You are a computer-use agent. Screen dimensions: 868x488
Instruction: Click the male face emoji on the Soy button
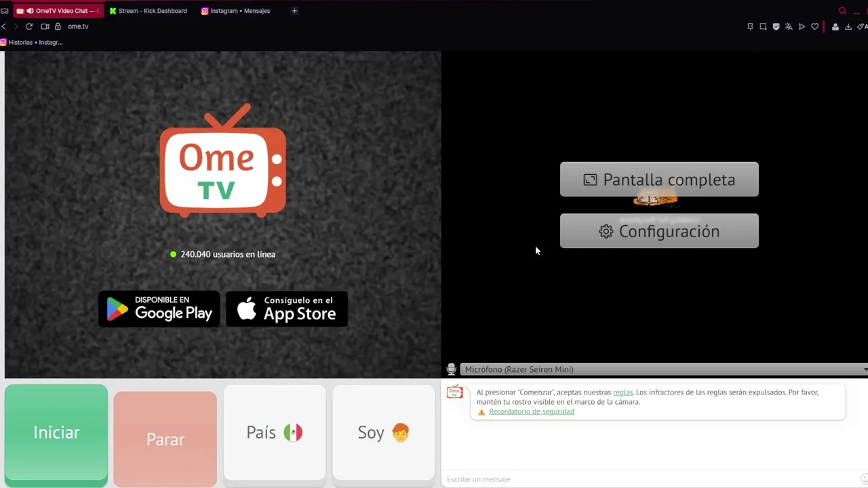(x=401, y=432)
